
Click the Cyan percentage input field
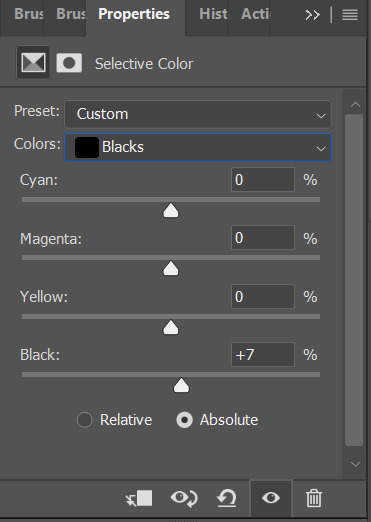pos(263,180)
